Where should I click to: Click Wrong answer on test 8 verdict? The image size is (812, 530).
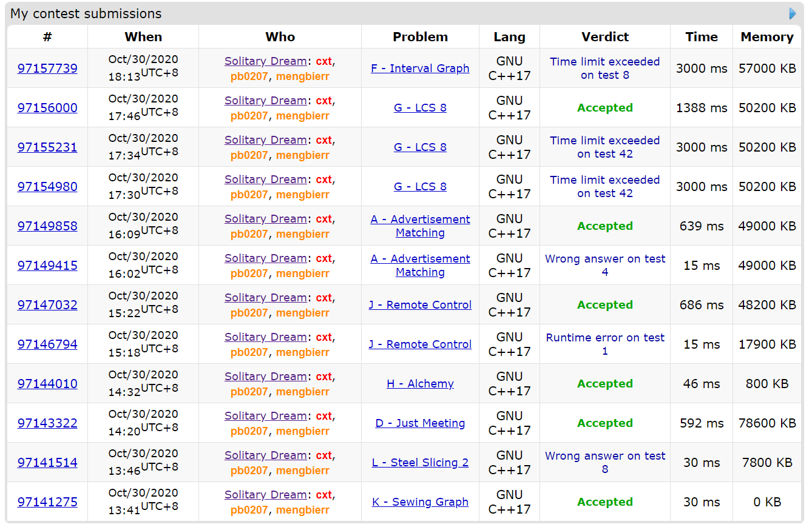604,463
